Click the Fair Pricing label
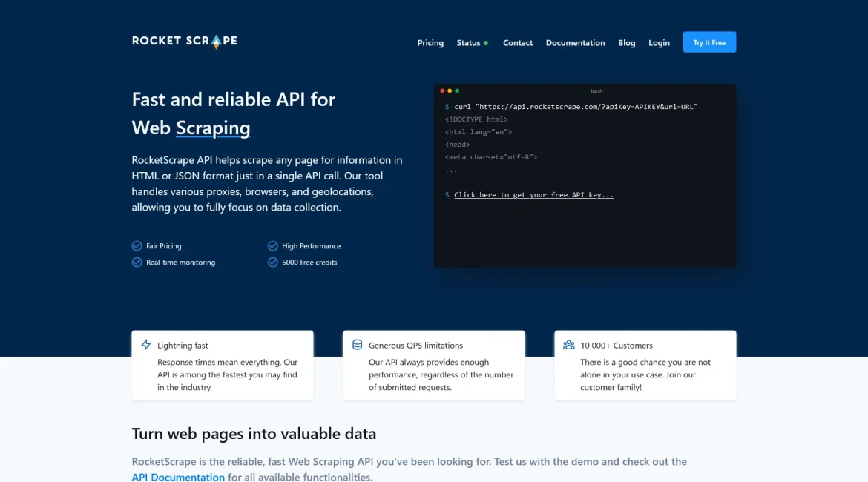This screenshot has height=482, width=868. coord(164,246)
